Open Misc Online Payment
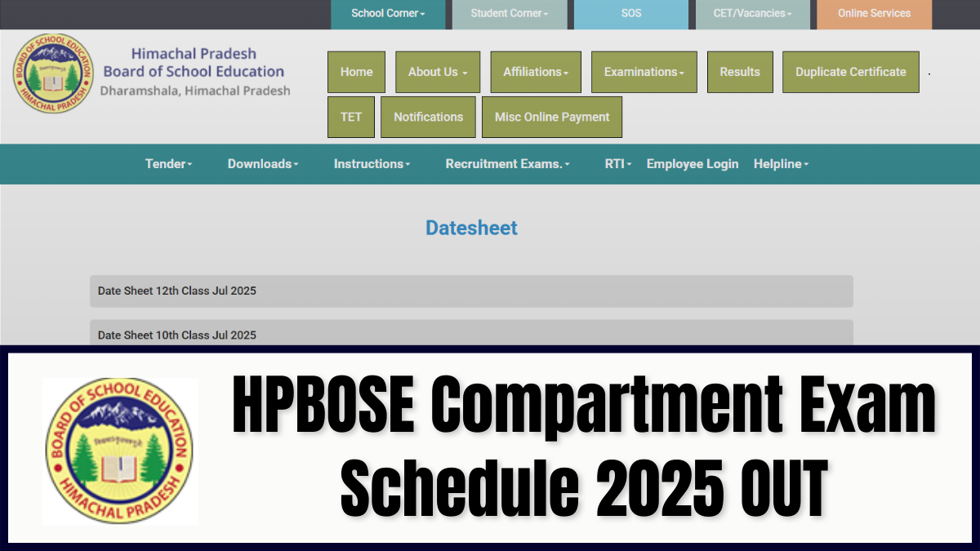Image resolution: width=980 pixels, height=551 pixels. click(x=552, y=117)
